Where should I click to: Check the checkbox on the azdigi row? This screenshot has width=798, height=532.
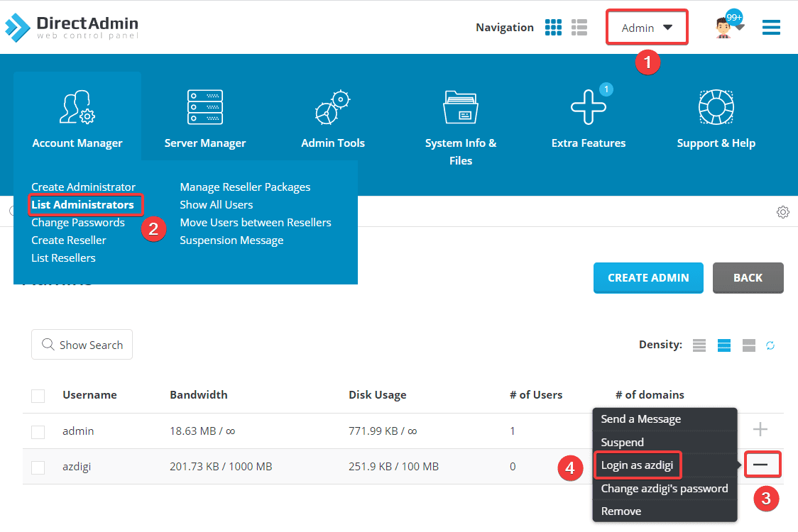click(38, 467)
